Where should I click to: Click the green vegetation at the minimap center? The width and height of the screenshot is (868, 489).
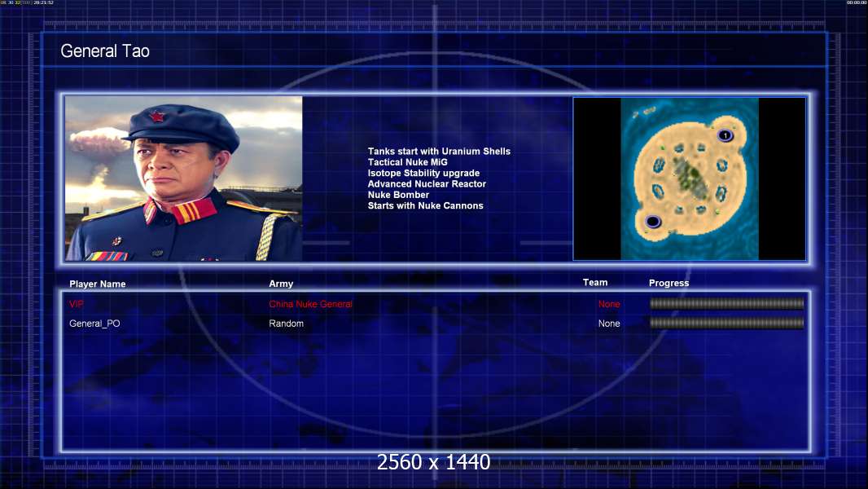coord(690,177)
